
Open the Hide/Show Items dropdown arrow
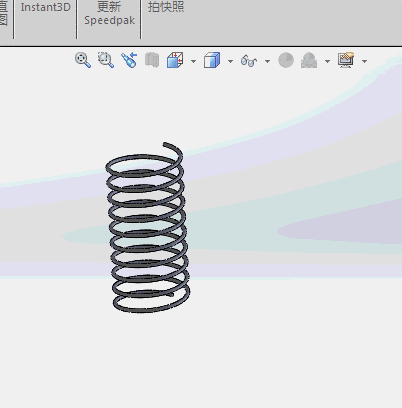pos(267,61)
